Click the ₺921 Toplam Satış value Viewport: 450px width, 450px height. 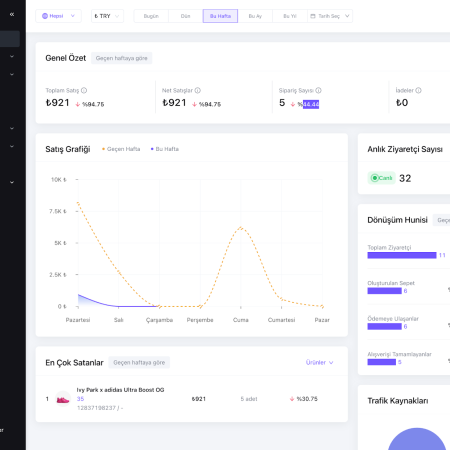tap(58, 103)
